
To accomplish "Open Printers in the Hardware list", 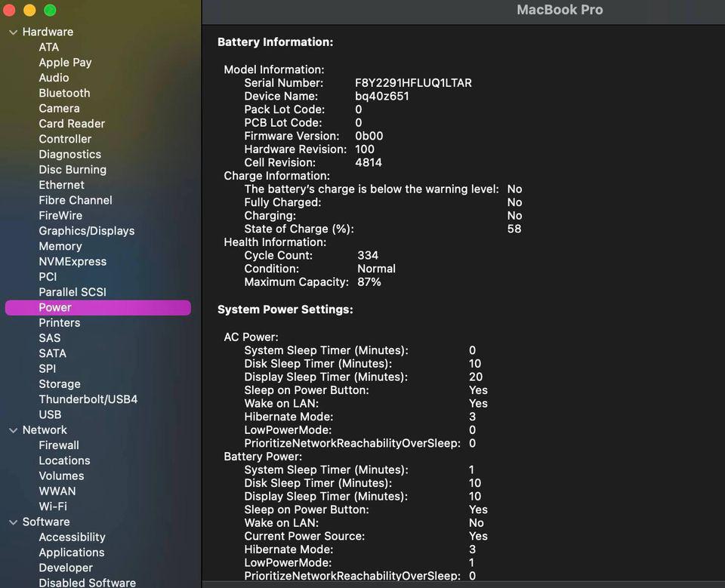I will coord(59,322).
